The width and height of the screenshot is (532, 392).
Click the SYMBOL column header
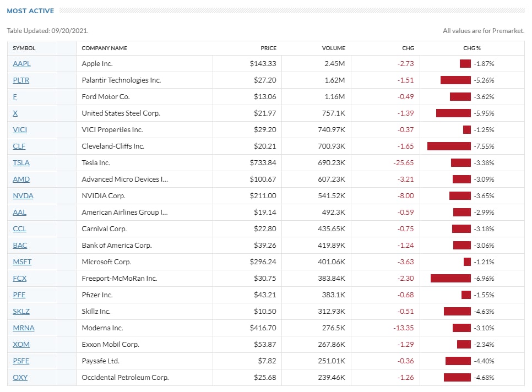point(24,48)
